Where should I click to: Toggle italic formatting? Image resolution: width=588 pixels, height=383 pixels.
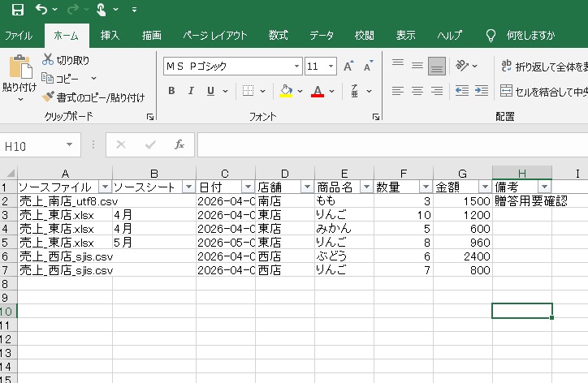click(x=191, y=91)
